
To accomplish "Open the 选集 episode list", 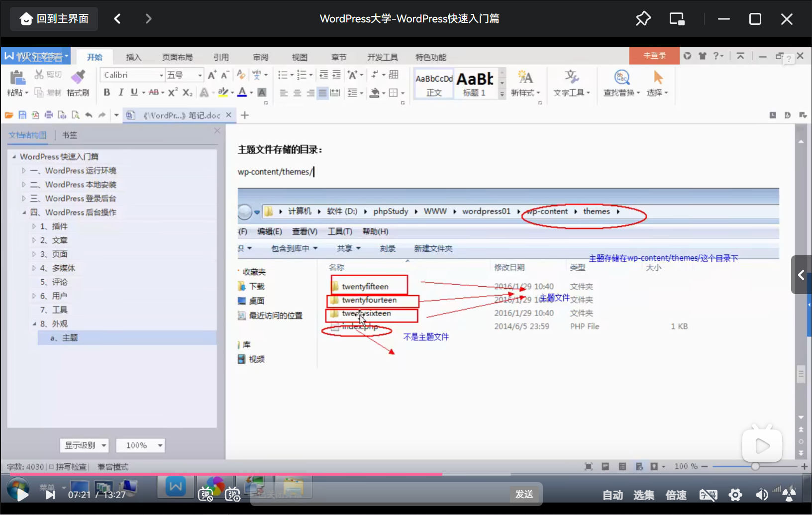I will 644,495.
